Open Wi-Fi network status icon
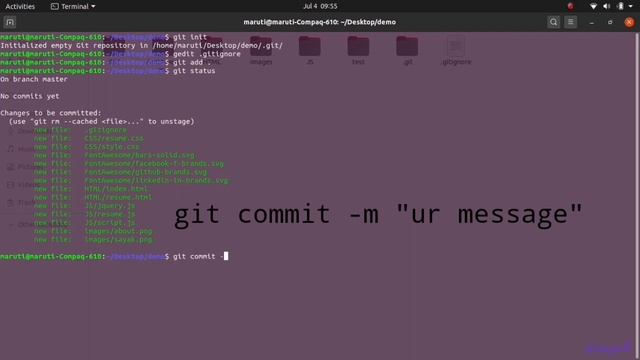Viewport: 640px width, 360px height. tap(593, 6)
